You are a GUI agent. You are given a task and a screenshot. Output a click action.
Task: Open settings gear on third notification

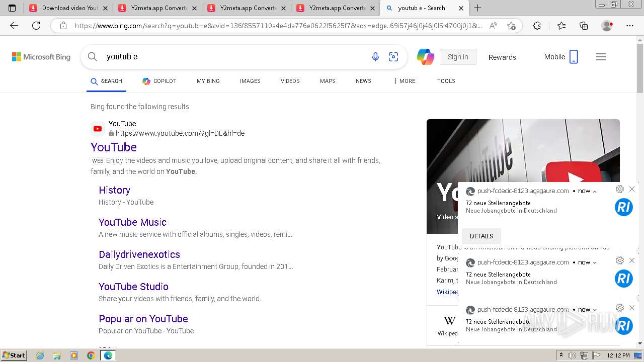[x=620, y=308]
